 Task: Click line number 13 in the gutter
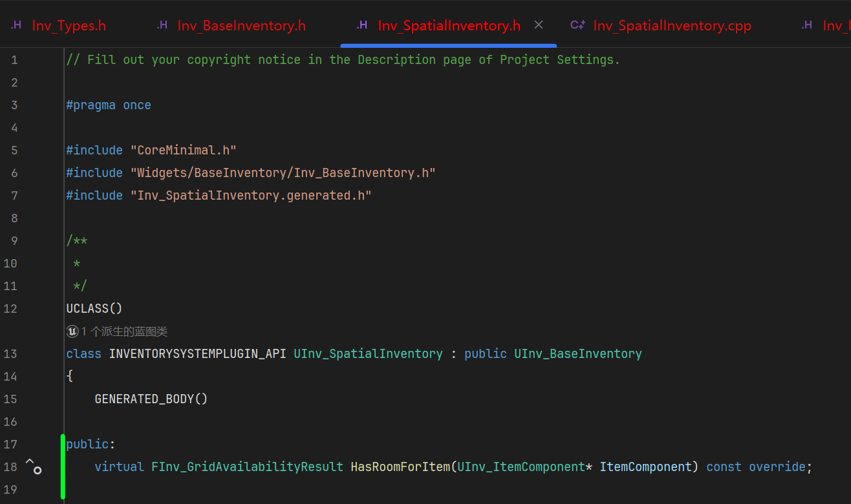tap(11, 353)
